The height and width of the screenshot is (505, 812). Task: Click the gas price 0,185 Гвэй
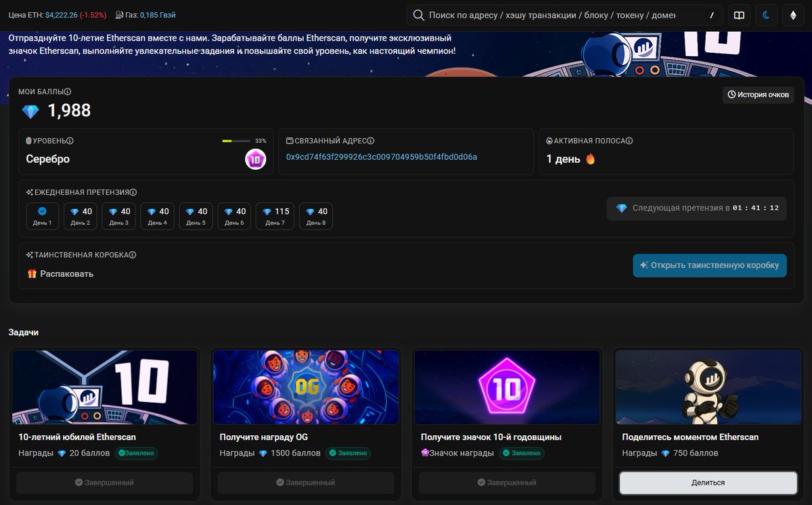158,15
